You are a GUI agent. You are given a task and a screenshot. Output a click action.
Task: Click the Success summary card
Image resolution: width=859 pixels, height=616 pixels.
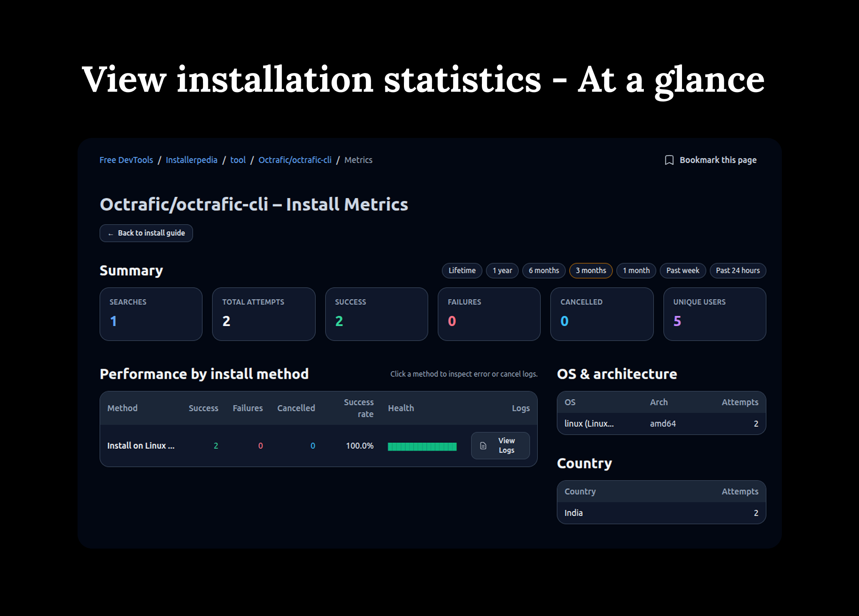(377, 314)
